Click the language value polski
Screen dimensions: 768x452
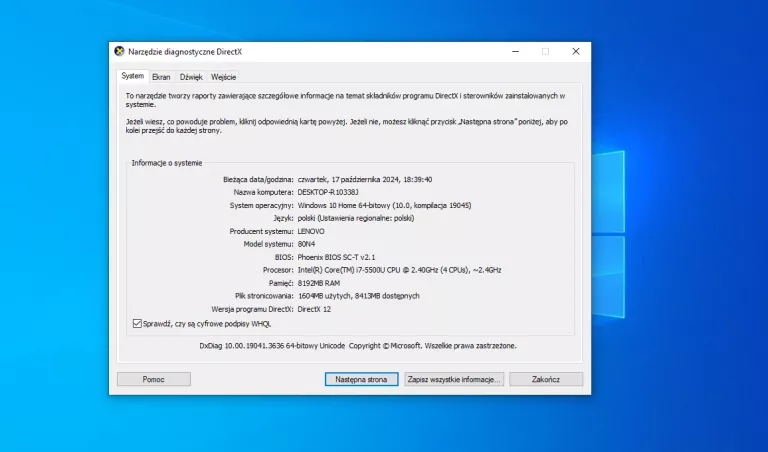tap(356, 218)
